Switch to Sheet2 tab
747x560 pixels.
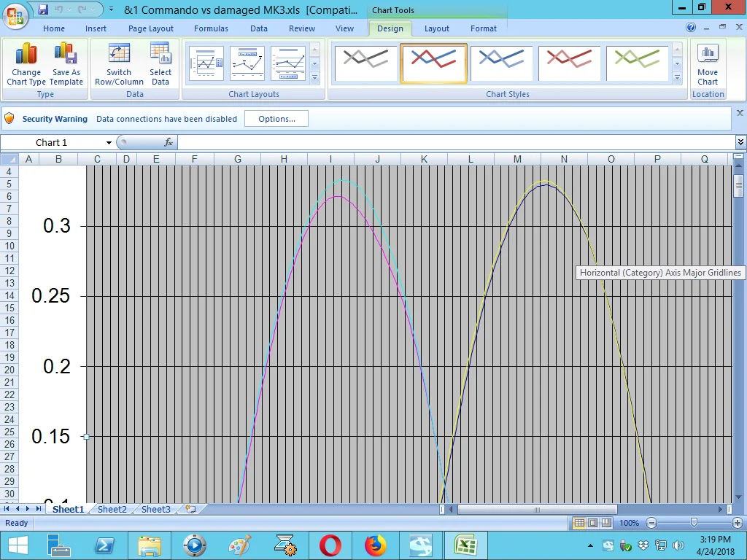[x=112, y=509]
